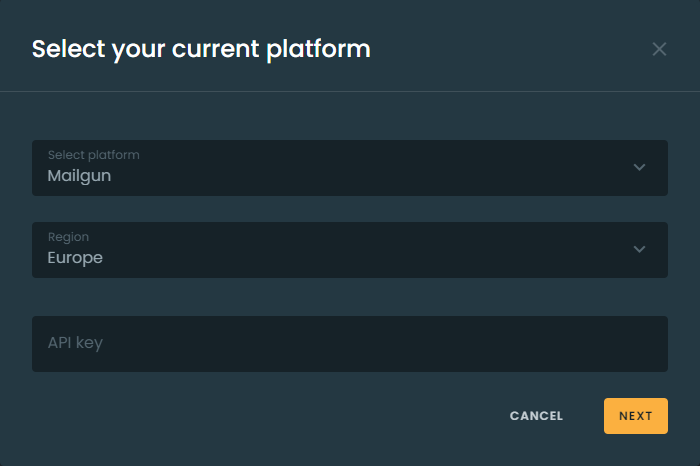Open the Select platform dropdown
700x466 pixels.
(x=349, y=168)
